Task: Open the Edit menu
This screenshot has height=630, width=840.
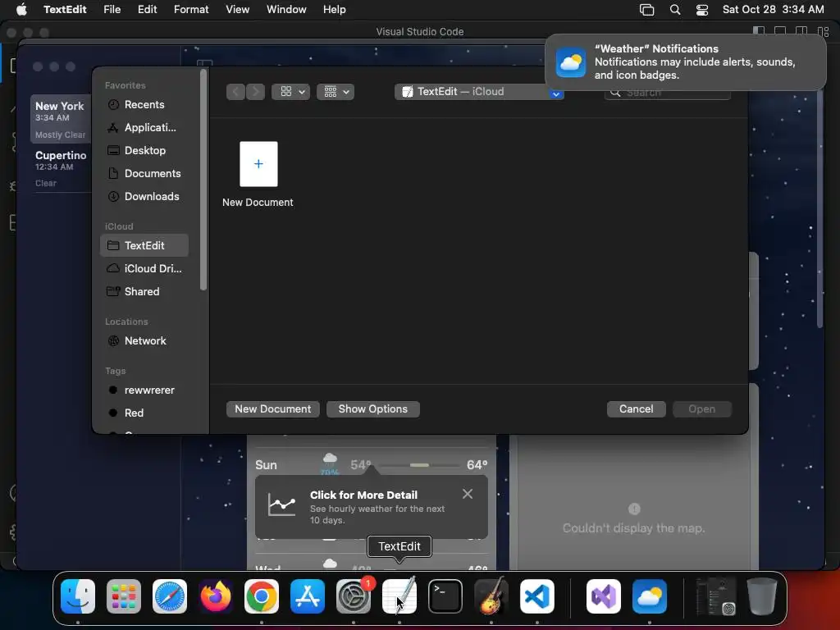Action: tap(148, 10)
